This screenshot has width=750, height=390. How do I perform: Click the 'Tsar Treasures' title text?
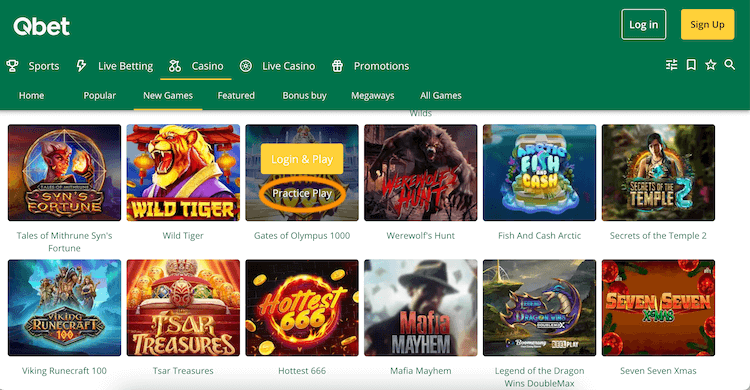(183, 370)
